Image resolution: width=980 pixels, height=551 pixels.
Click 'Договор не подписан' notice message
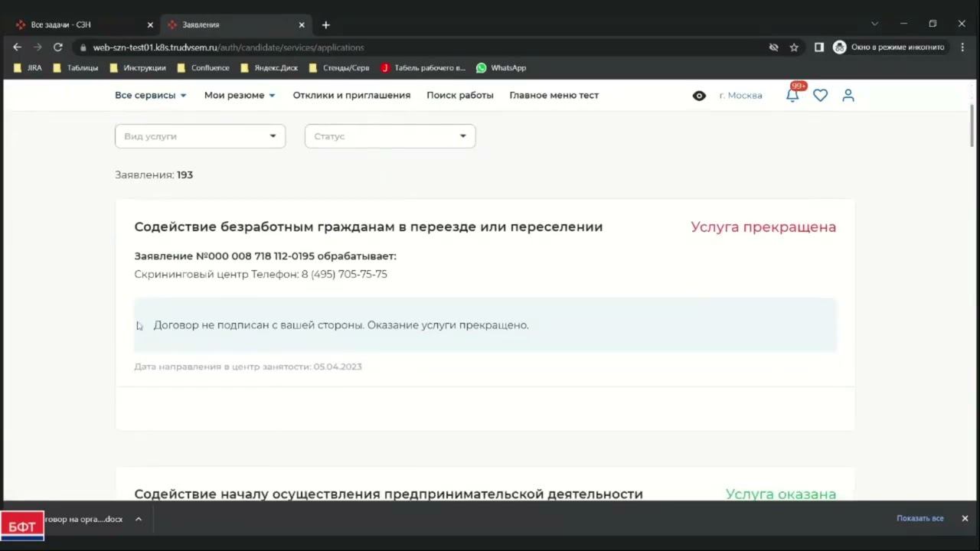341,324
